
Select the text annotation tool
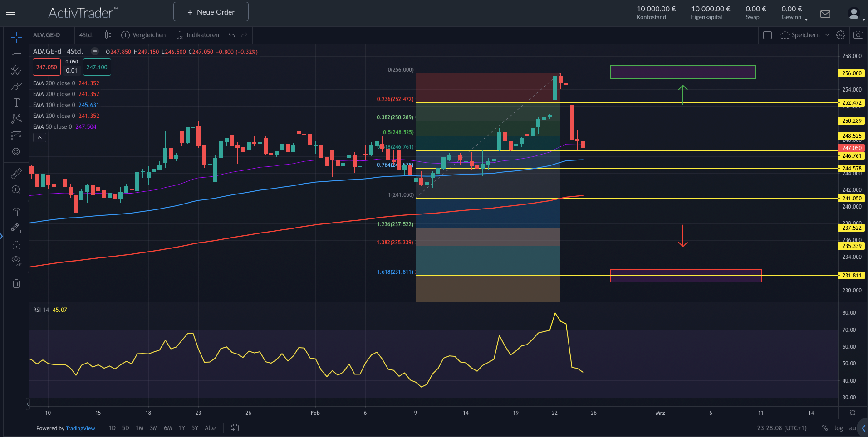click(x=16, y=102)
